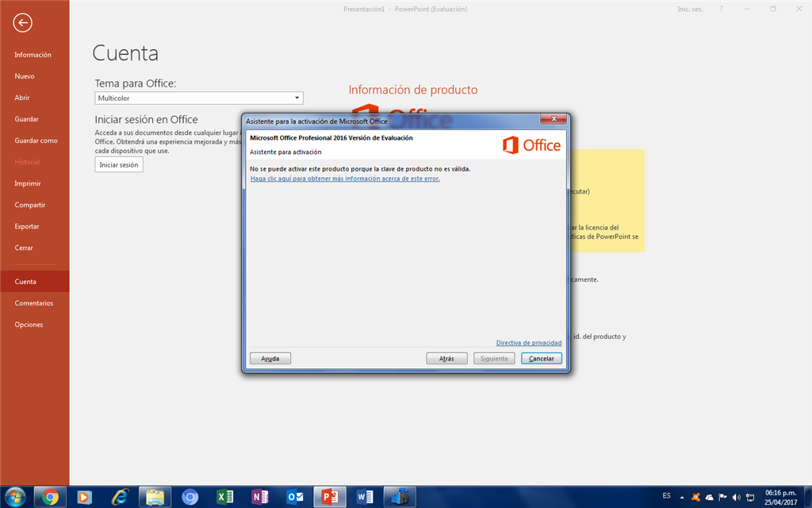Open Internet Explorer from the taskbar
Viewport: 812px width, 508px height.
point(120,497)
